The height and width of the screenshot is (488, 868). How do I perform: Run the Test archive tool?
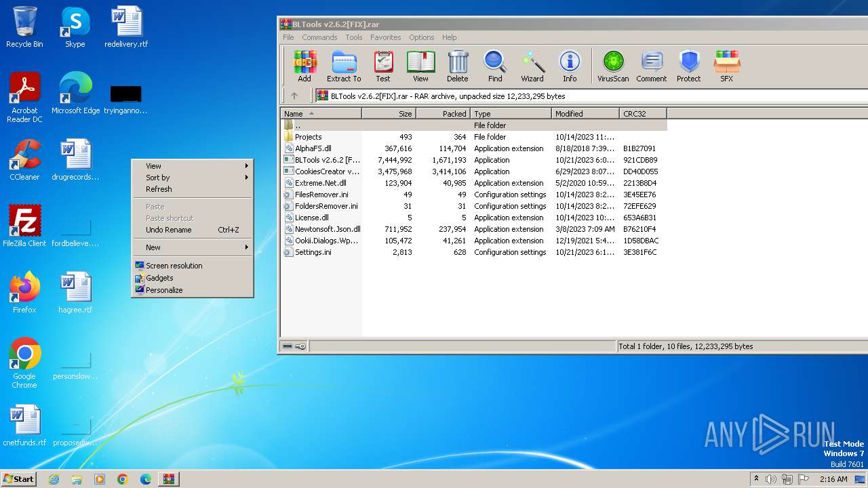[x=383, y=66]
